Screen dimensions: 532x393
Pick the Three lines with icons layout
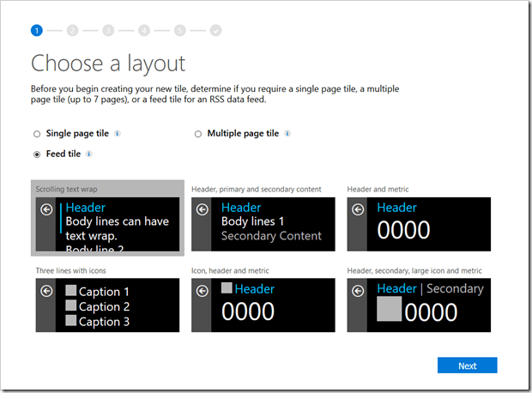click(106, 305)
